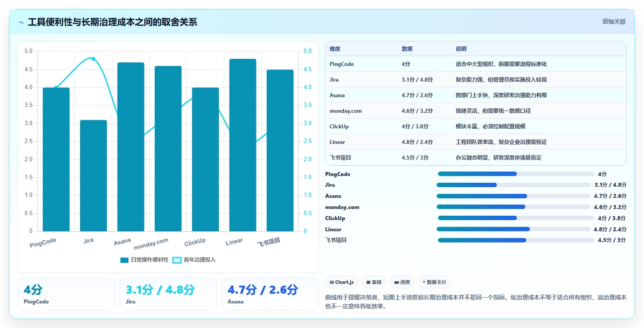This screenshot has height=328, width=644.
Task: Click the Jira progress bar
Action: (x=514, y=185)
